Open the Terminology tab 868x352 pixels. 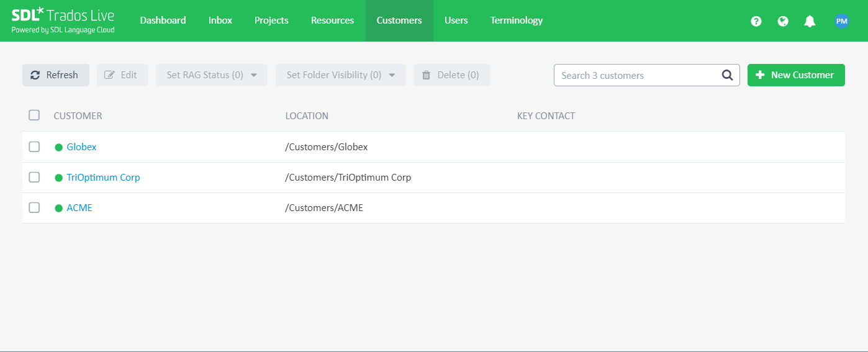[x=517, y=20]
